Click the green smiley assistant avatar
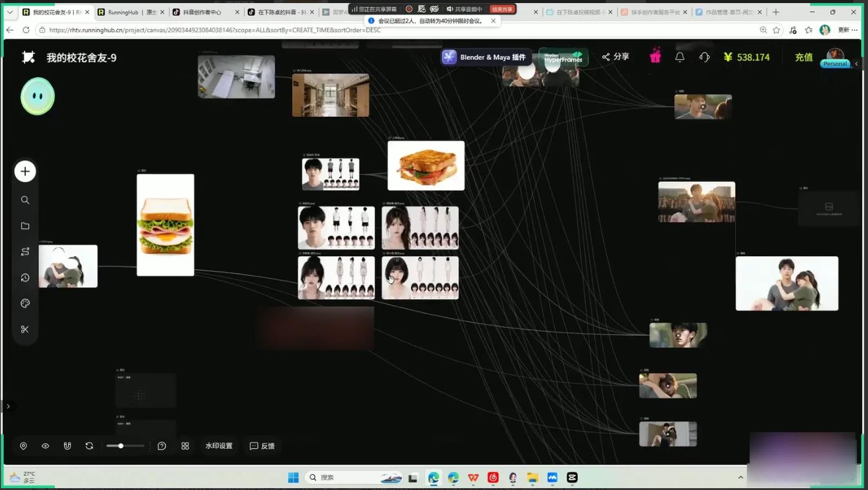Image resolution: width=868 pixels, height=490 pixels. [x=38, y=96]
